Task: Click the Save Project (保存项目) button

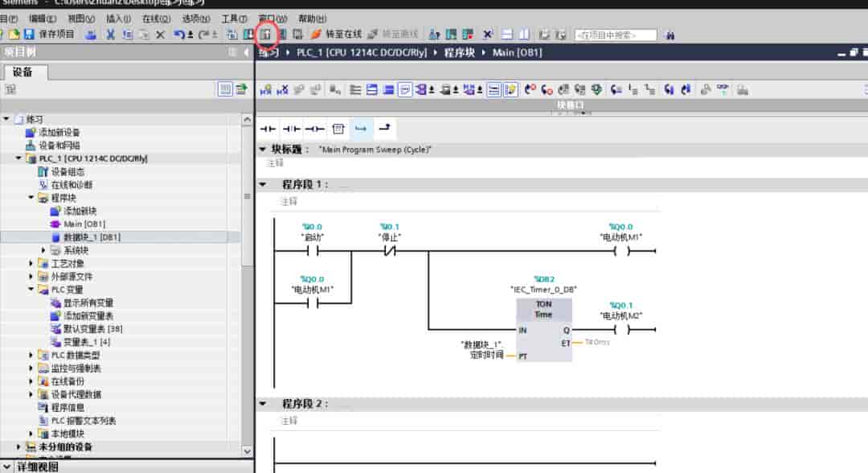Action: point(49,35)
